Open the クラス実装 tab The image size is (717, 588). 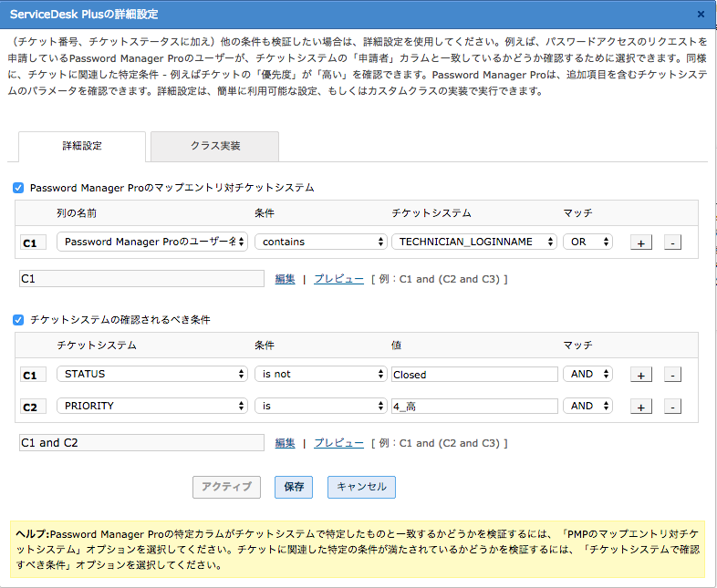pos(215,146)
